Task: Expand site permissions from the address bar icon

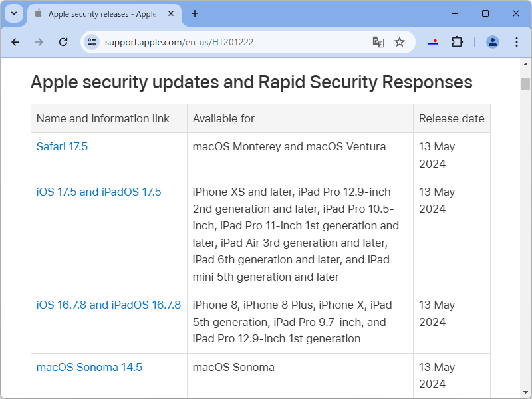Action: pyautogui.click(x=90, y=41)
